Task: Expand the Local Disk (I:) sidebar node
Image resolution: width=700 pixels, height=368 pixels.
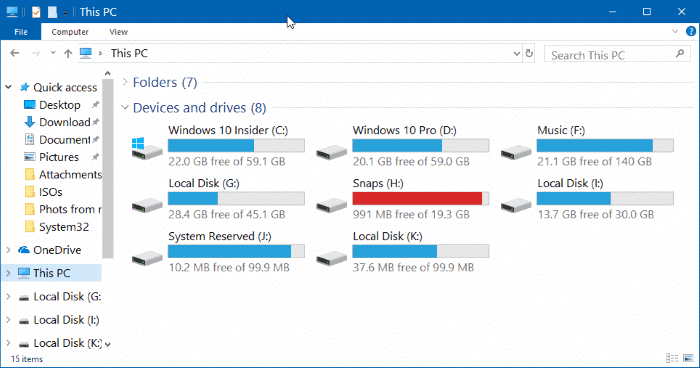Action: [x=8, y=320]
